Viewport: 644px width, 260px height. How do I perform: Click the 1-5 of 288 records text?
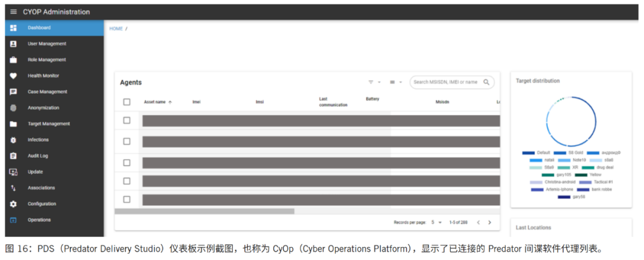click(x=459, y=222)
